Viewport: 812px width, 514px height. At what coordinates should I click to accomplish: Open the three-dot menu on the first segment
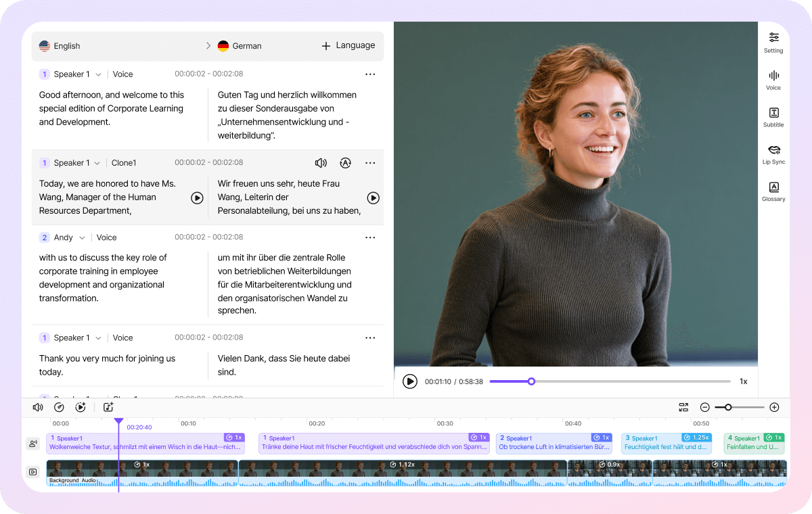pos(370,74)
